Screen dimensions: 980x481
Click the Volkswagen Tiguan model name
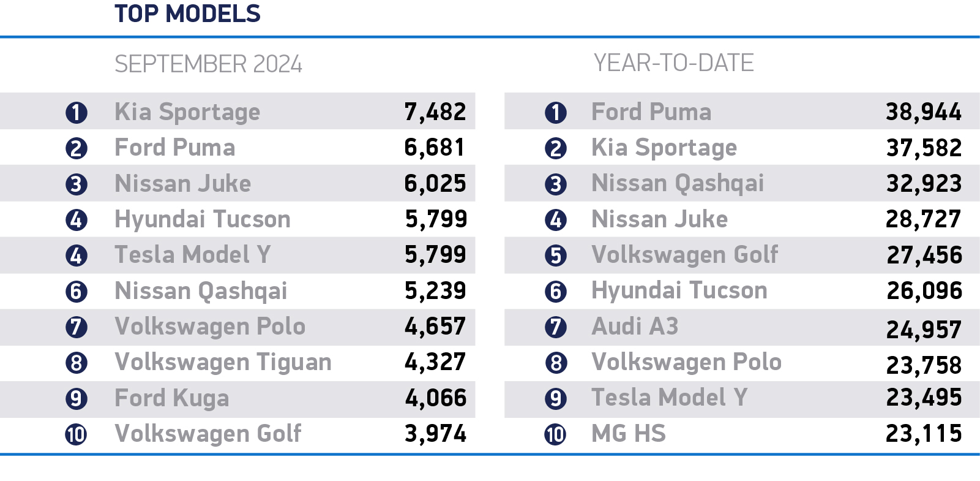pyautogui.click(x=223, y=362)
